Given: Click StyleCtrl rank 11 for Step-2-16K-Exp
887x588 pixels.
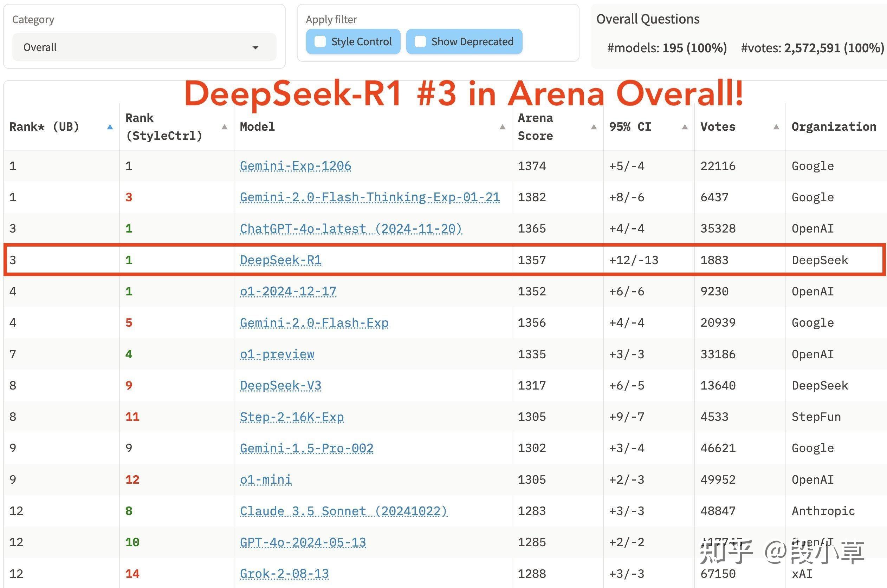Looking at the screenshot, I should pyautogui.click(x=132, y=417).
